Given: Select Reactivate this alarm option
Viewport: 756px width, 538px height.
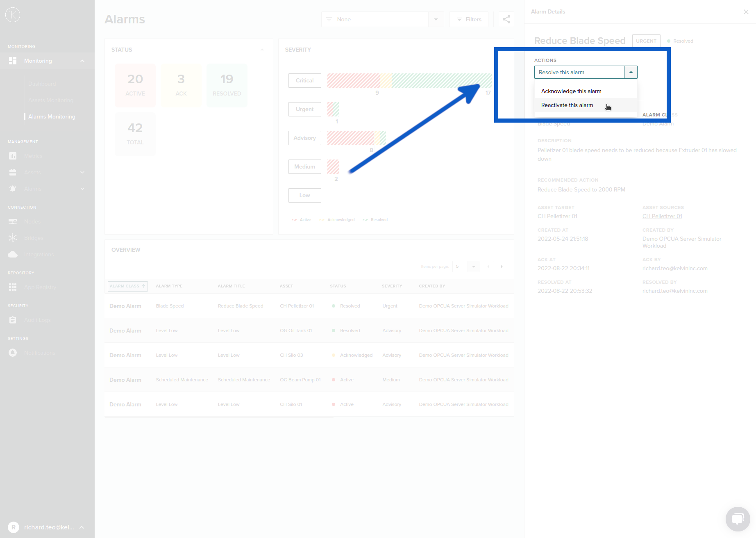Looking at the screenshot, I should (567, 105).
